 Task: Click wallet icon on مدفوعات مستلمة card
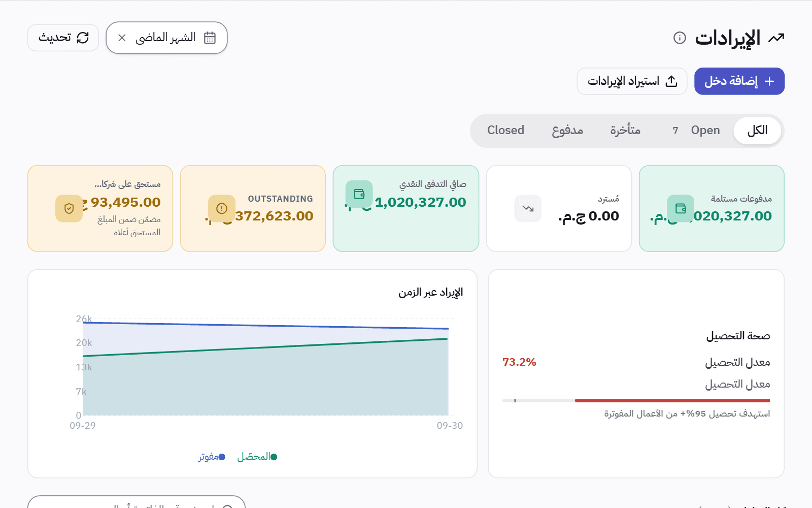(681, 208)
